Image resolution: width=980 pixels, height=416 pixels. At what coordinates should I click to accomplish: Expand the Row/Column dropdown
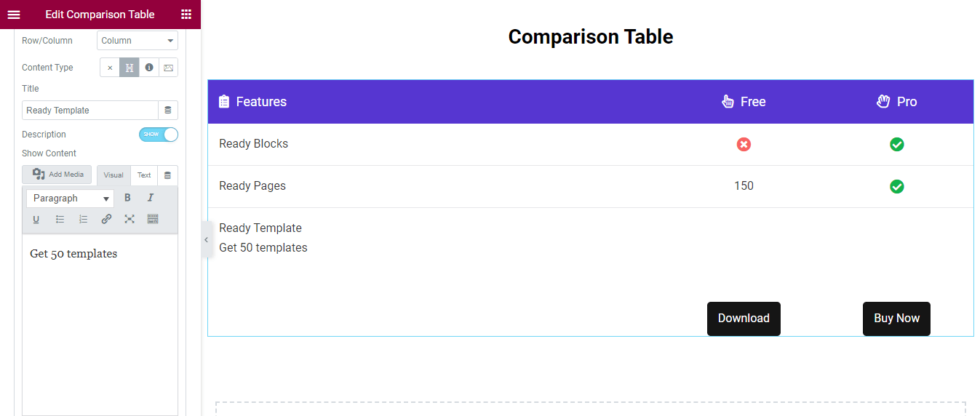138,41
